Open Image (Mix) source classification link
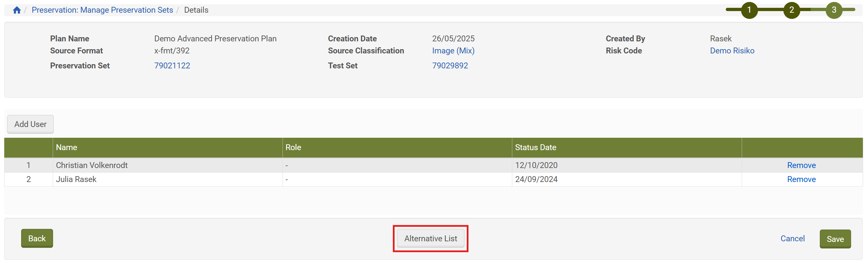 click(x=453, y=50)
